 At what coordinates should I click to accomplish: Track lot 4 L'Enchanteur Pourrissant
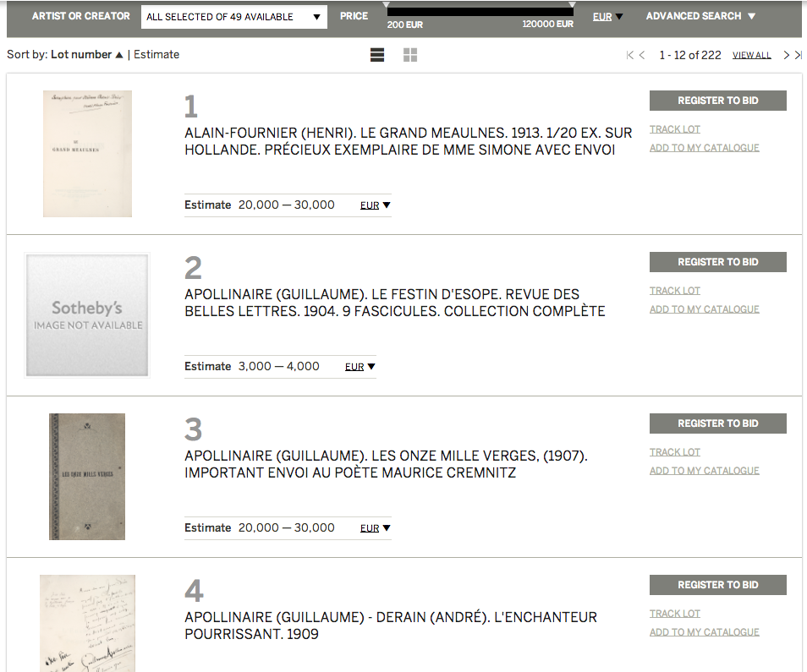click(x=675, y=614)
